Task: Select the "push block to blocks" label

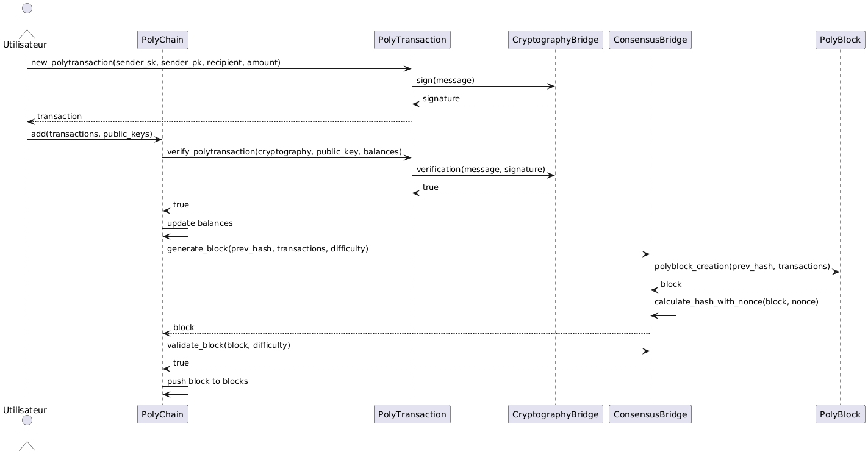Action: coord(207,381)
